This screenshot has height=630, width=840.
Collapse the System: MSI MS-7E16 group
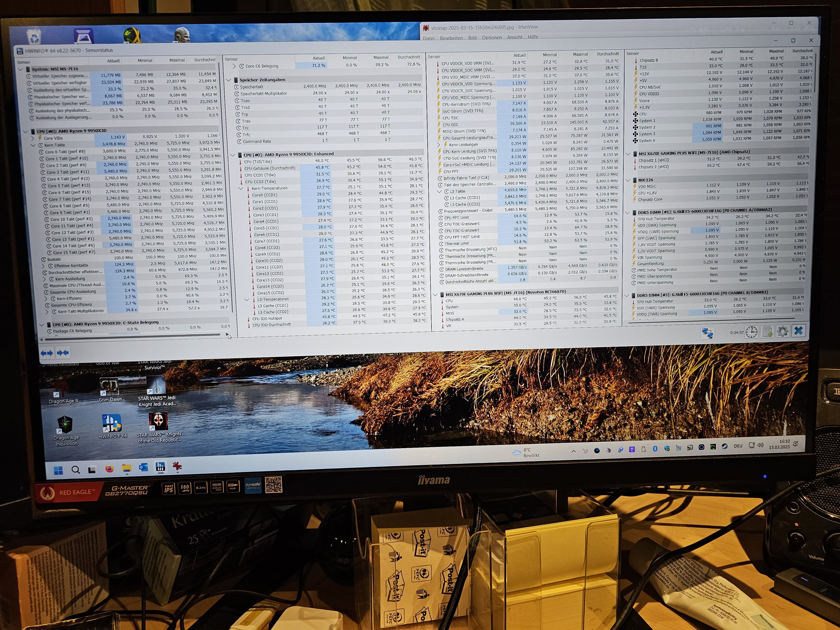[x=21, y=70]
